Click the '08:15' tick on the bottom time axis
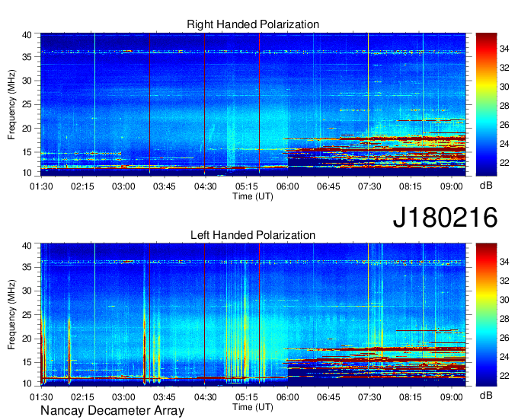Image resolution: width=518 pixels, height=420 pixels. [x=411, y=397]
